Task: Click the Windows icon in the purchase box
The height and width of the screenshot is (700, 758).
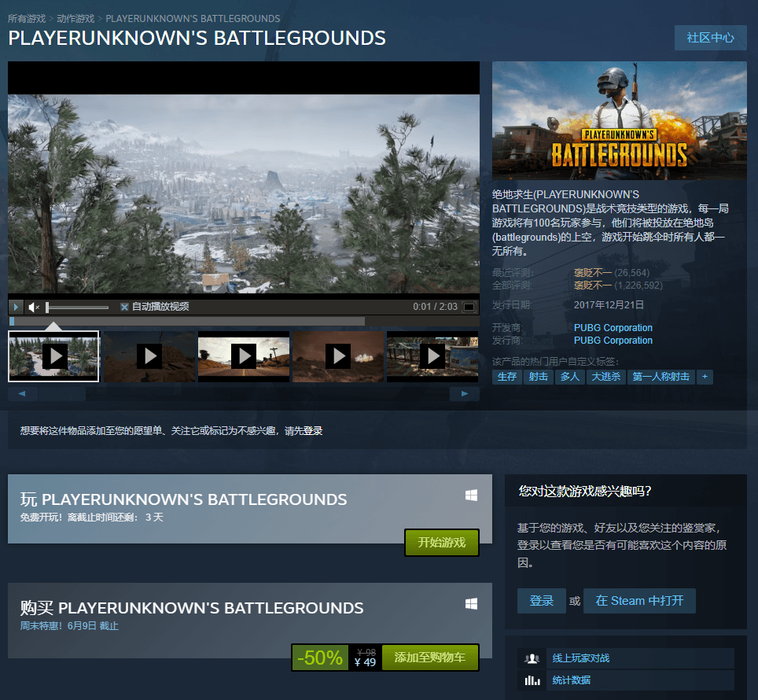Action: click(x=472, y=604)
